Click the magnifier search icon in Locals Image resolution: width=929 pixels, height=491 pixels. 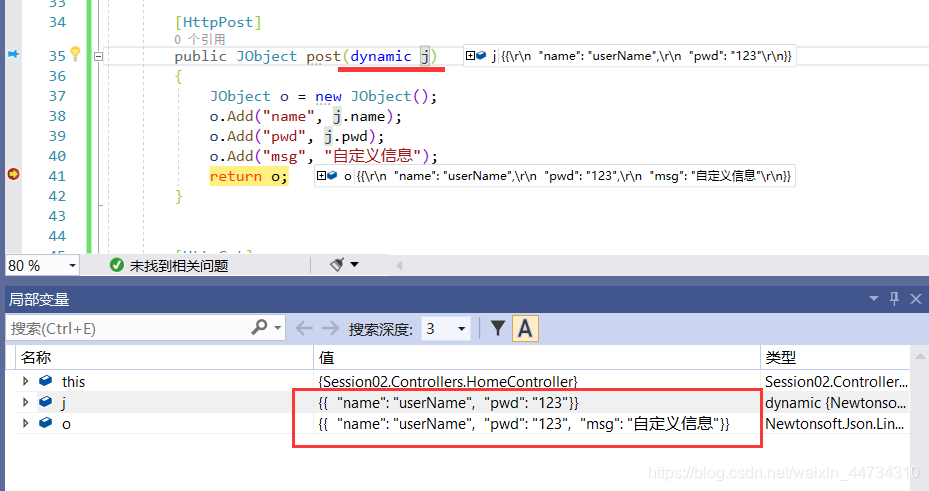260,327
